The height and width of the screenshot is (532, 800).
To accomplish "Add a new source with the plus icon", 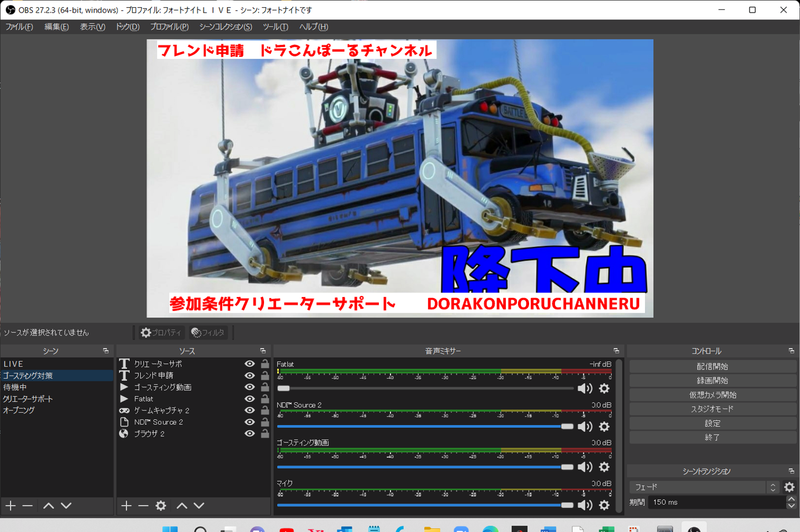I will point(126,506).
